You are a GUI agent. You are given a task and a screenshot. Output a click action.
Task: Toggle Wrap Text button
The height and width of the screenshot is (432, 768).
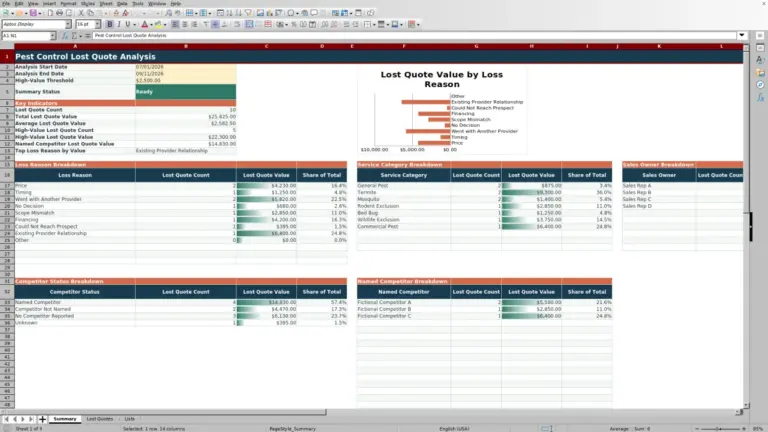pos(237,24)
